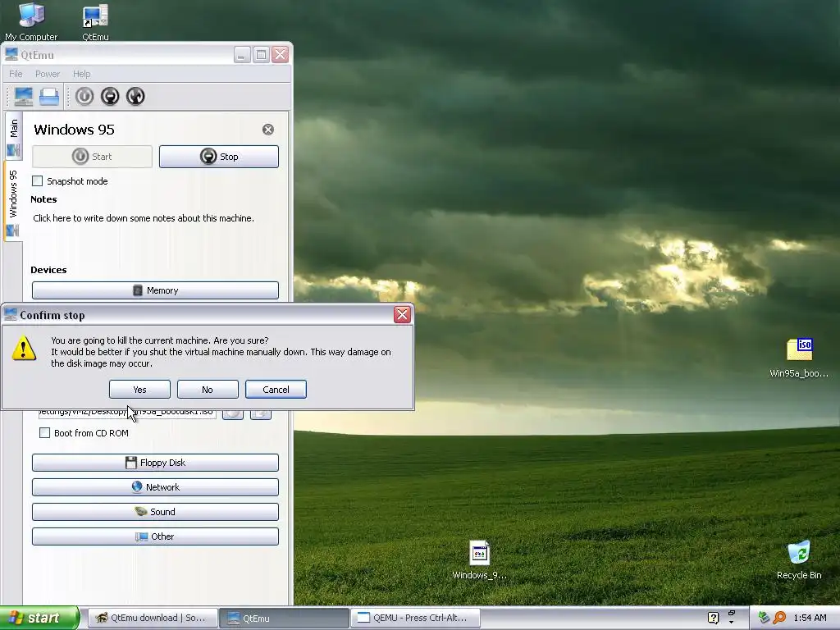840x630 pixels.
Task: Click the restart machine toolbar icon
Action: [135, 97]
